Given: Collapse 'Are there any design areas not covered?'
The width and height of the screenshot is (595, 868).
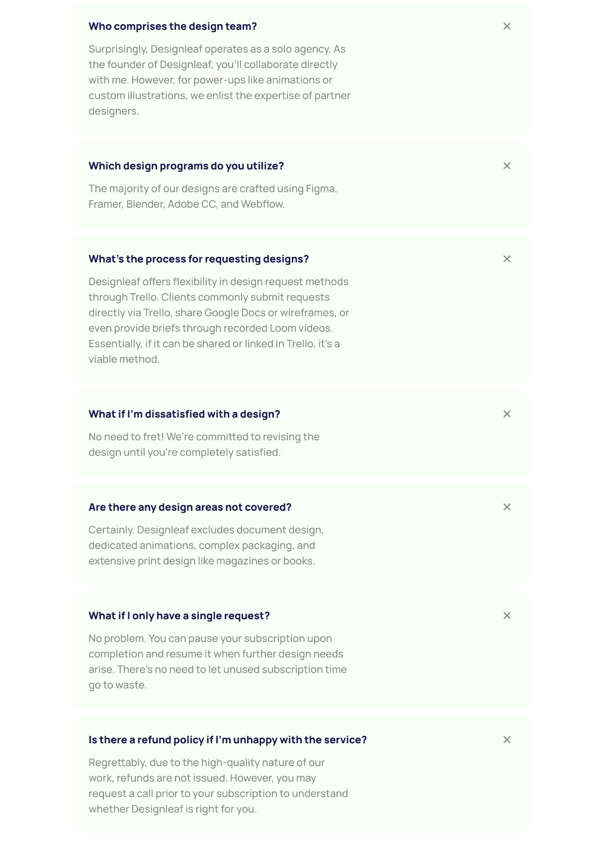Looking at the screenshot, I should [x=507, y=507].
